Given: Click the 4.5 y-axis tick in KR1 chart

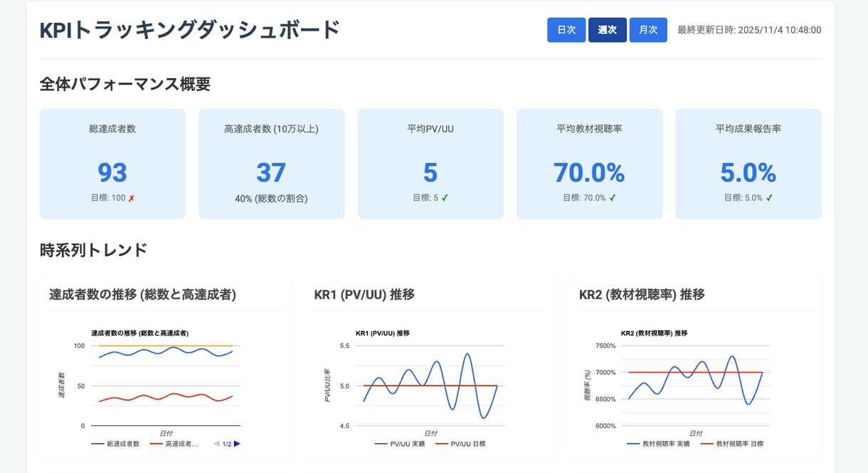Looking at the screenshot, I should [345, 426].
